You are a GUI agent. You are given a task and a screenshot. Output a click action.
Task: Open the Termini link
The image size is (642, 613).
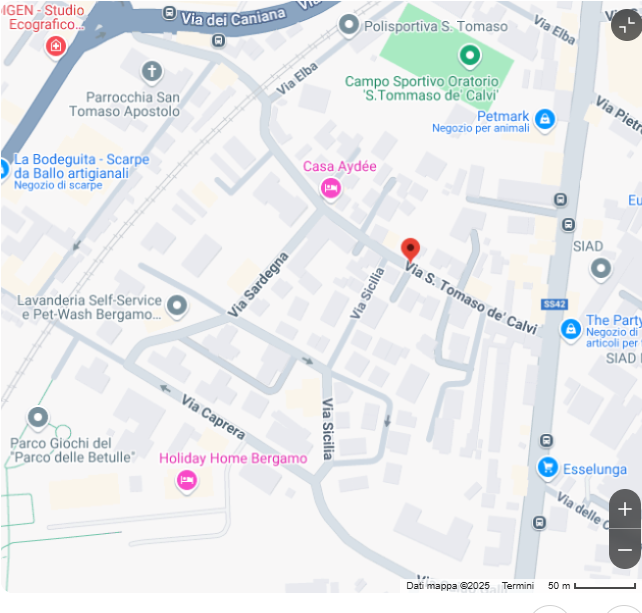[518, 586]
